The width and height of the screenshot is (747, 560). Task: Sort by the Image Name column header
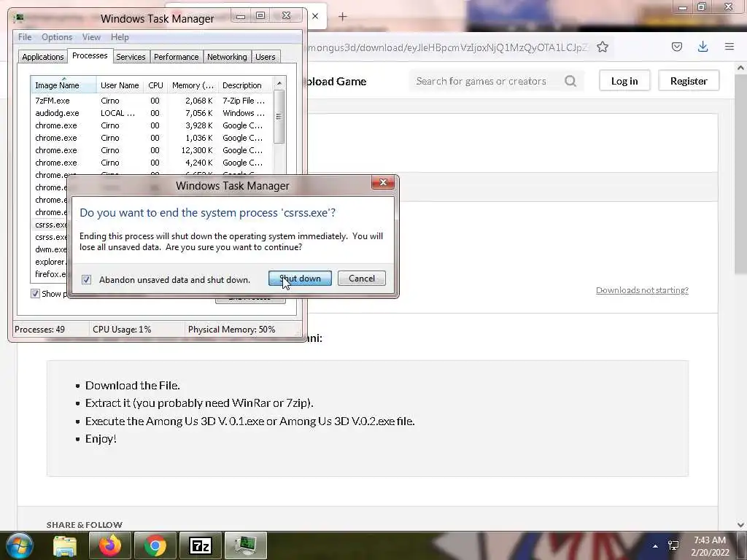click(63, 85)
